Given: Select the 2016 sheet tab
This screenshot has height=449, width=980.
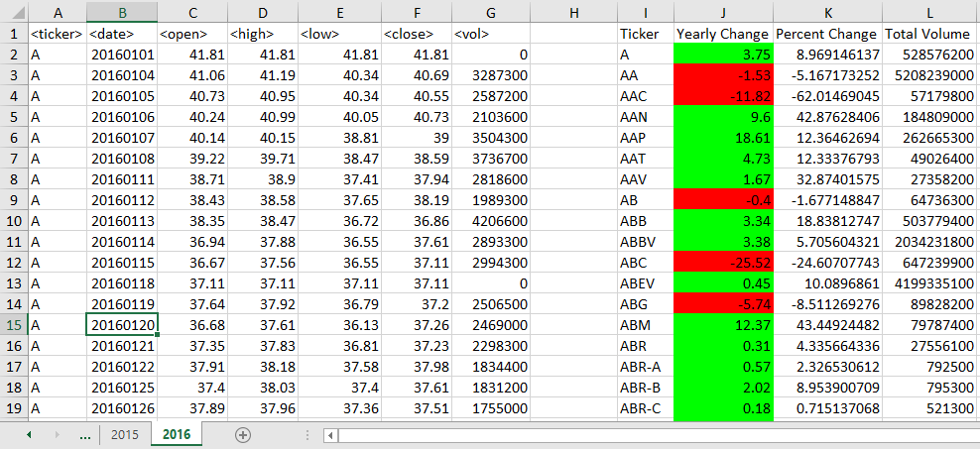Looking at the screenshot, I should [x=176, y=435].
